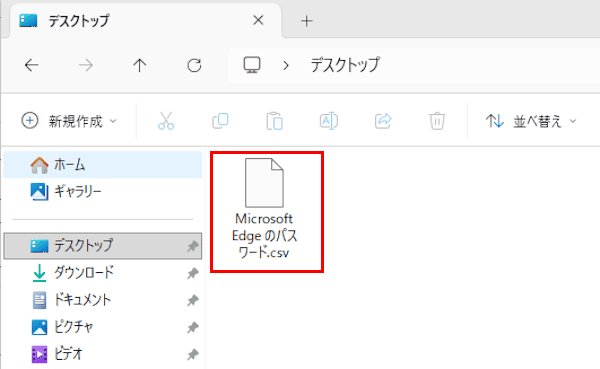Click the Paste clipboard icon

tap(274, 121)
